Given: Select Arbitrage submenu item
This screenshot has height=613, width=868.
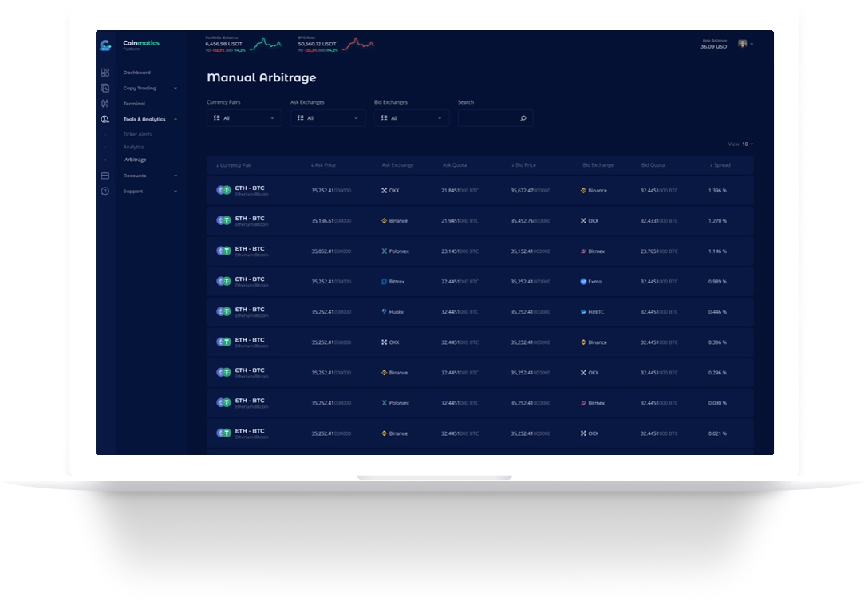Looking at the screenshot, I should 136,160.
